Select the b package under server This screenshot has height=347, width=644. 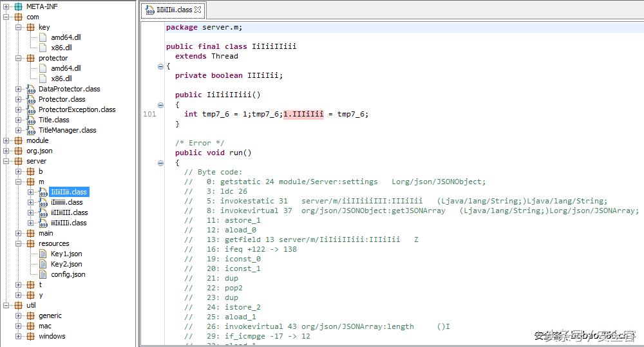point(40,171)
